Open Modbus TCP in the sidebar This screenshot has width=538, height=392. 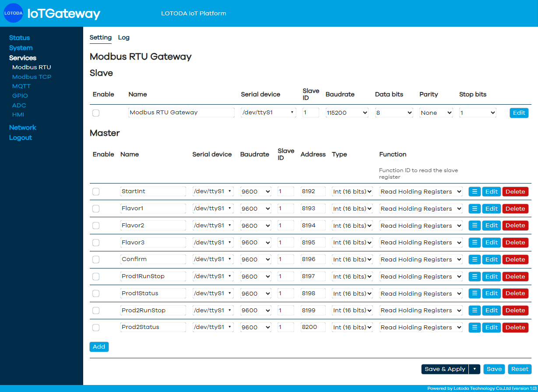(32, 77)
